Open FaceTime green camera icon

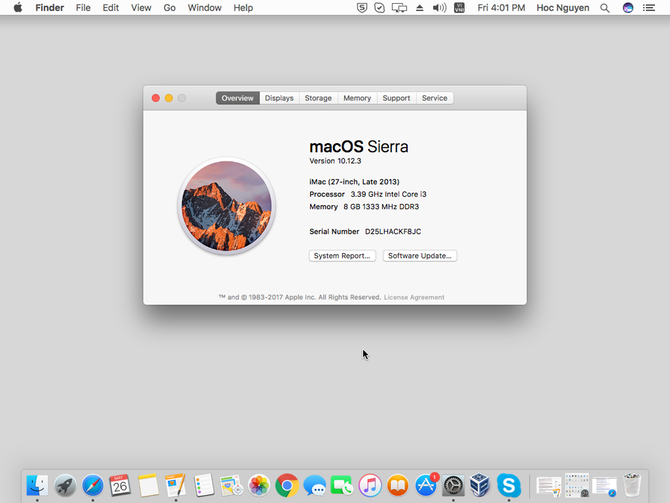click(342, 485)
